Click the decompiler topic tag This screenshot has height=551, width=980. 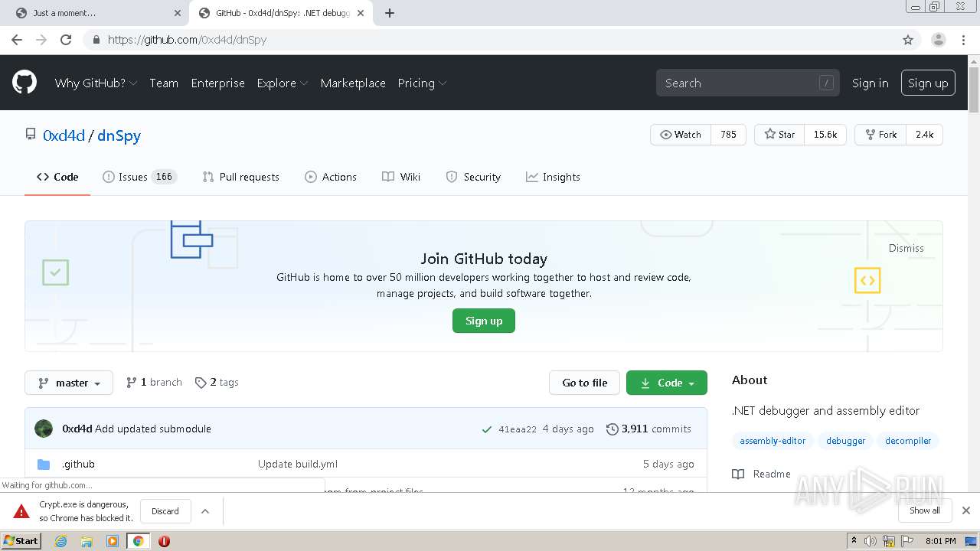click(908, 441)
